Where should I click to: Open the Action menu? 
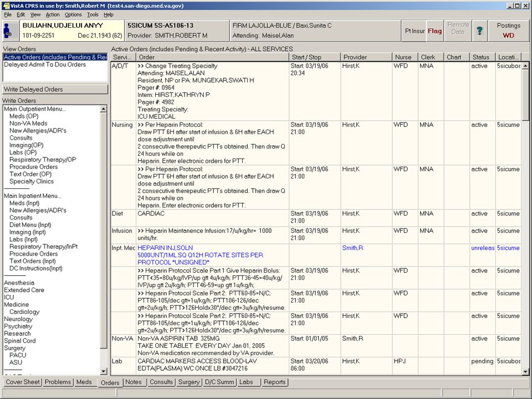tap(53, 14)
